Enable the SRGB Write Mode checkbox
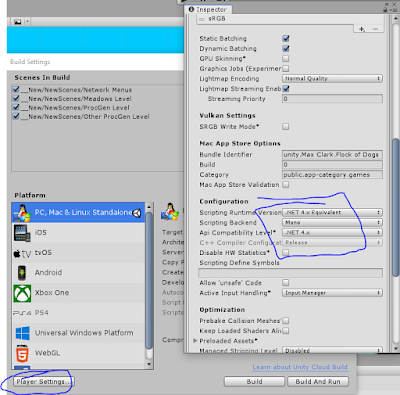Image resolution: width=400 pixels, height=395 pixels. (x=286, y=127)
